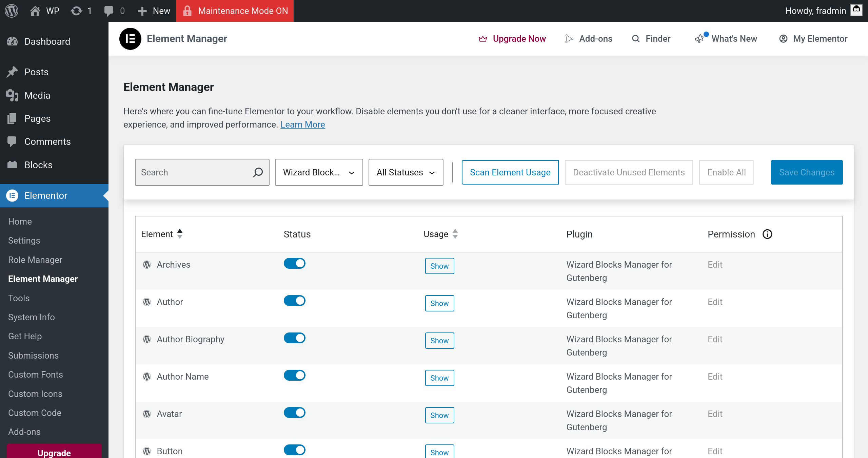Open Submissions submenu item

33,356
